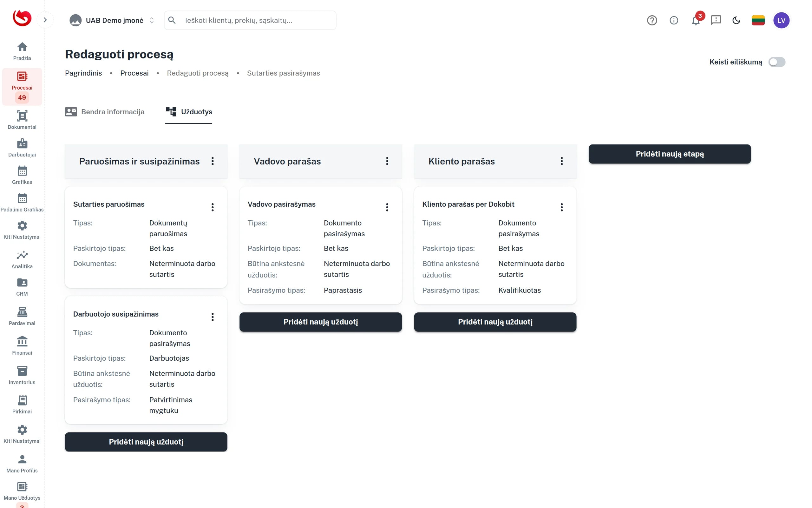The height and width of the screenshot is (508, 812).
Task: Expand the sidebar with the chevron
Action: pos(45,20)
